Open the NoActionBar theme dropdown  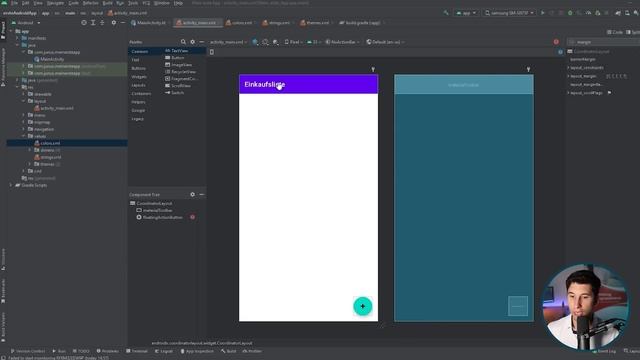[x=342, y=42]
